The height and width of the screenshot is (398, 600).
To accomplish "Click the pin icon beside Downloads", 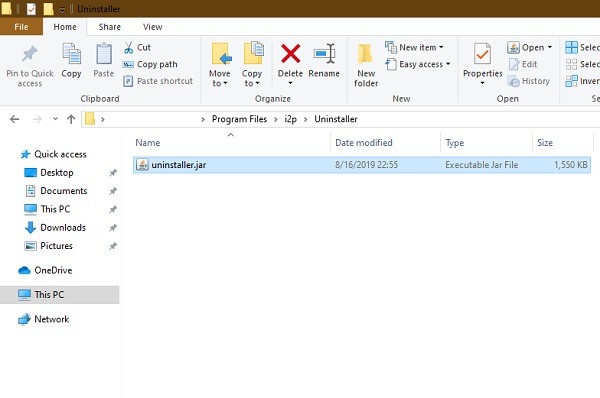I will (113, 228).
